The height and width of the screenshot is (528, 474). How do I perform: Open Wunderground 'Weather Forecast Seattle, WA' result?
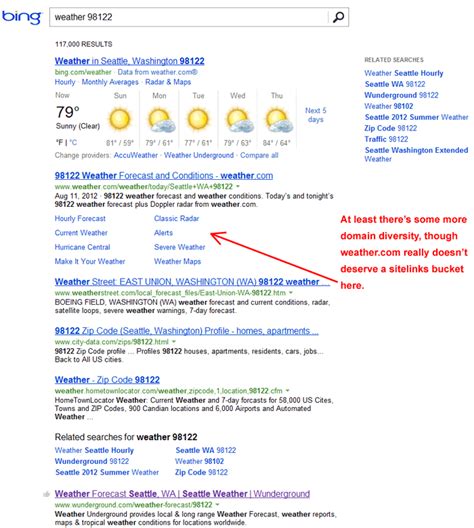182,494
